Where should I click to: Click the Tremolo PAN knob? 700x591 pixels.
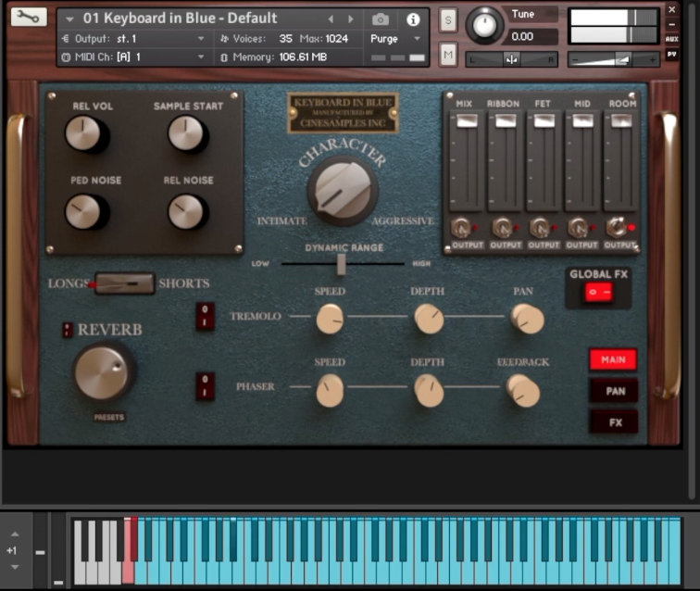tap(527, 319)
